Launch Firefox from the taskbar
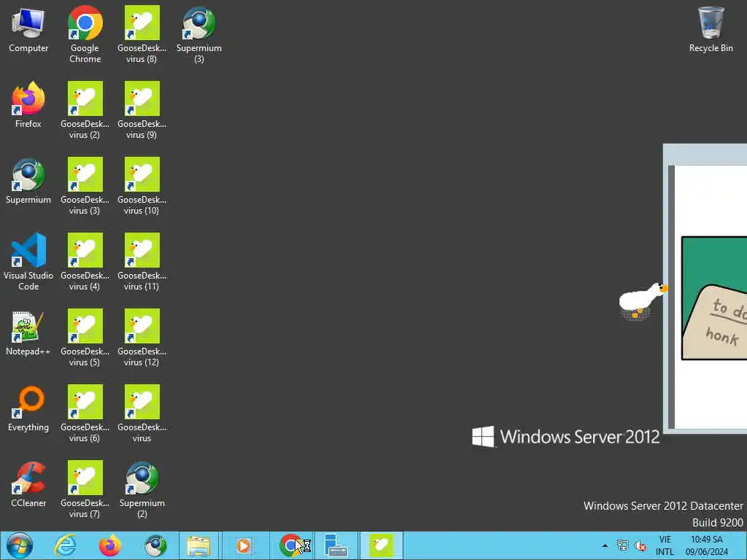The image size is (747, 560). (x=110, y=545)
